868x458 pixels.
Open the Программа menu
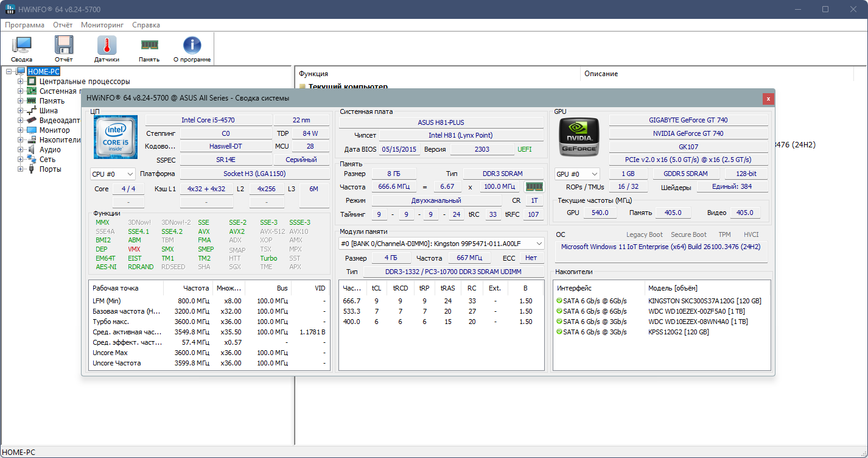[25, 25]
